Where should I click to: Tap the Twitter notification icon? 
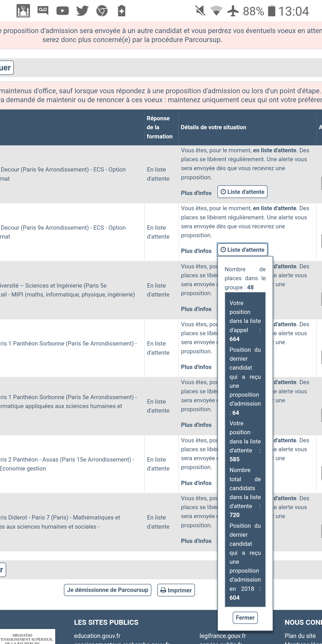pyautogui.click(x=82, y=11)
